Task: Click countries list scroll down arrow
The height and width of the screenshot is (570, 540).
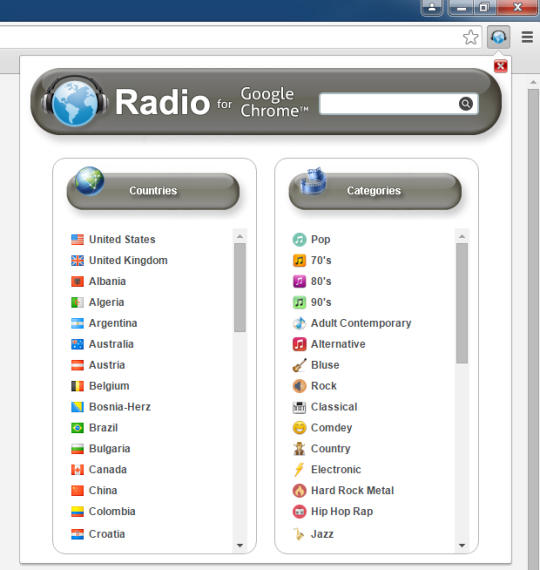Action: click(240, 545)
